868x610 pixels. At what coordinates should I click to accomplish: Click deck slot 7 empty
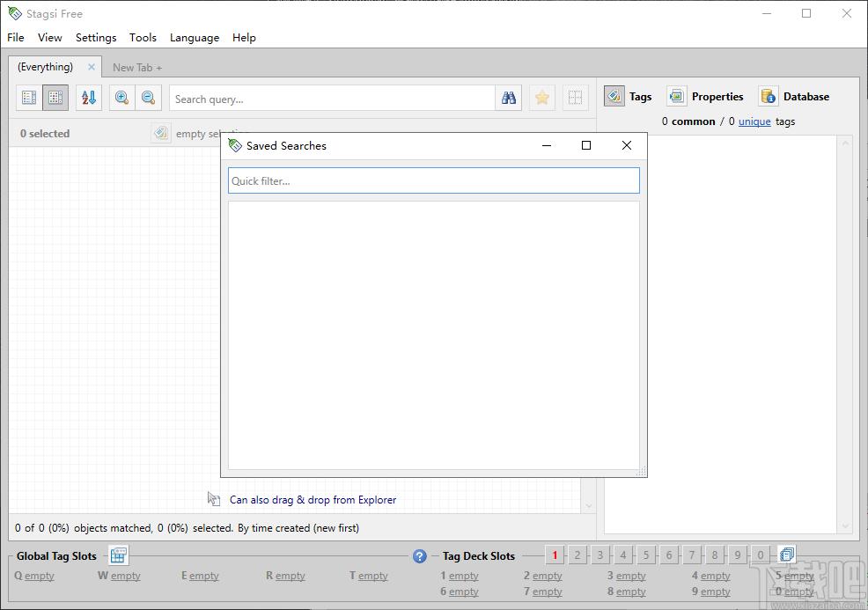[543, 592]
